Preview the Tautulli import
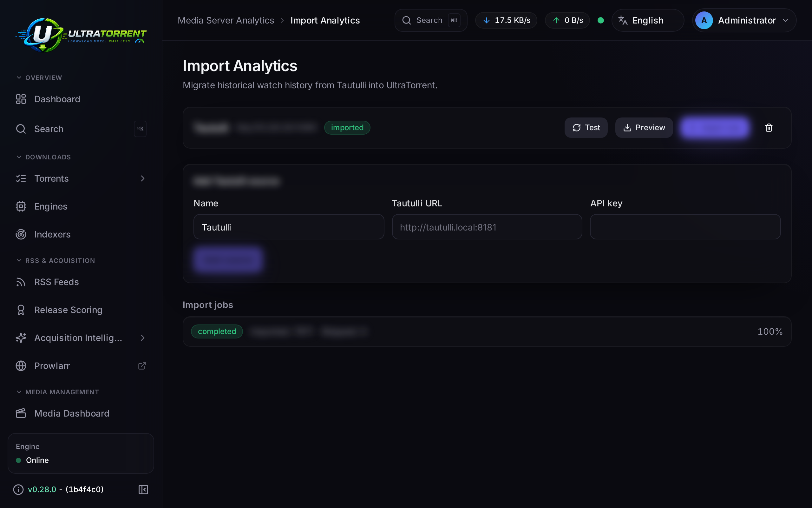The height and width of the screenshot is (508, 812). (x=644, y=128)
